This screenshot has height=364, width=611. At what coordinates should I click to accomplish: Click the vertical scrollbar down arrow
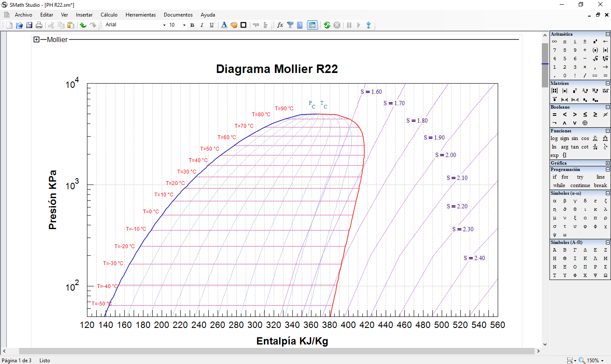[x=545, y=344]
